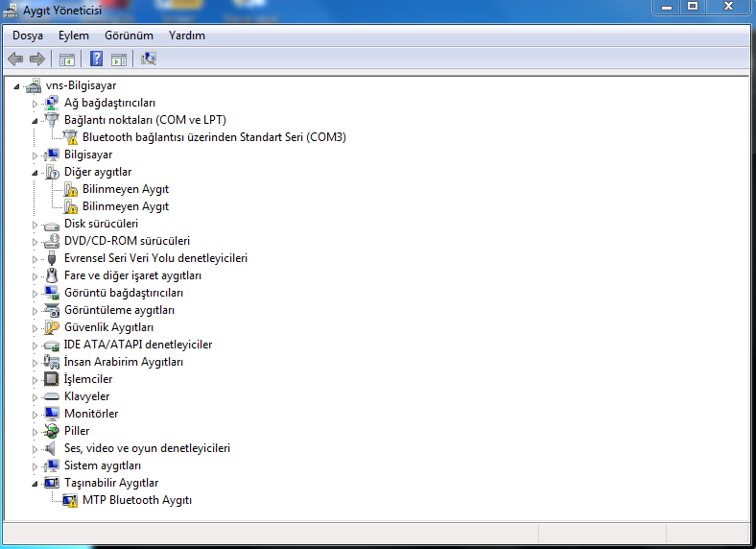Click the Diğer aygıtlar question-mark icon
Image resolution: width=756 pixels, height=549 pixels.
pos(52,172)
